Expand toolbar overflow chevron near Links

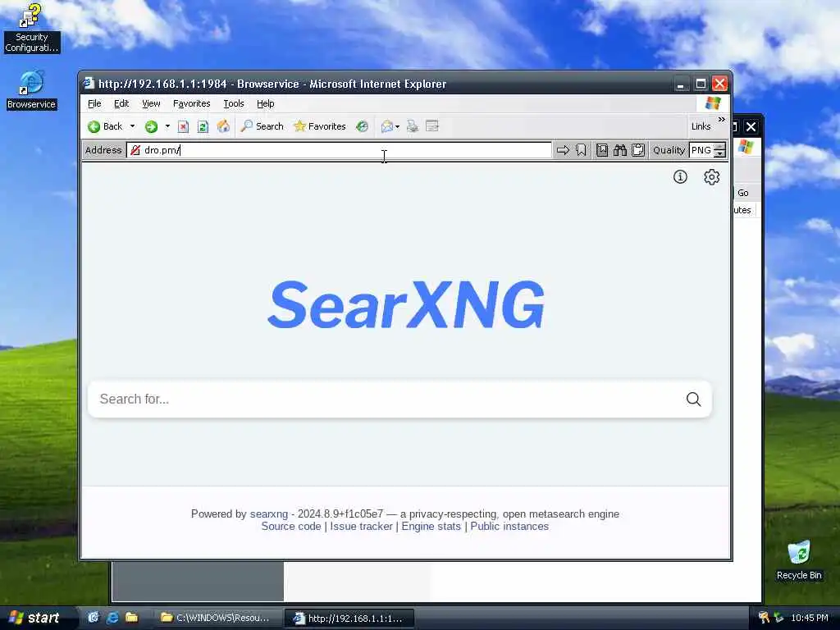[x=722, y=120]
